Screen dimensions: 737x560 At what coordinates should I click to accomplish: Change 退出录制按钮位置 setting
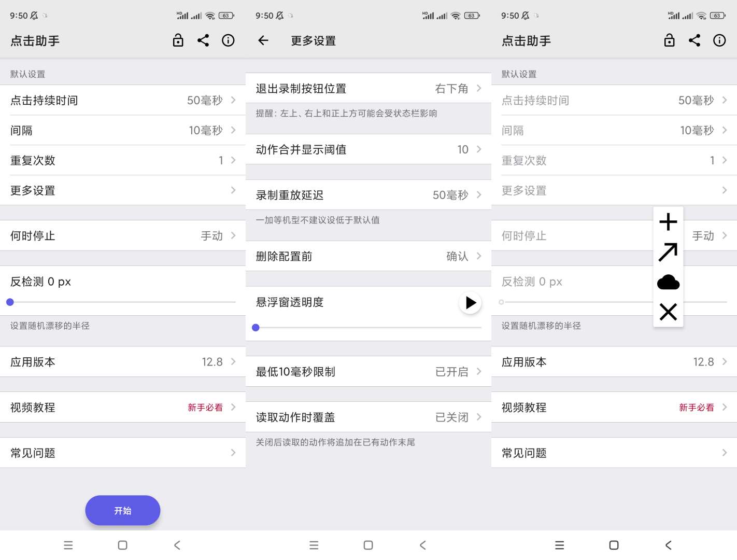368,89
